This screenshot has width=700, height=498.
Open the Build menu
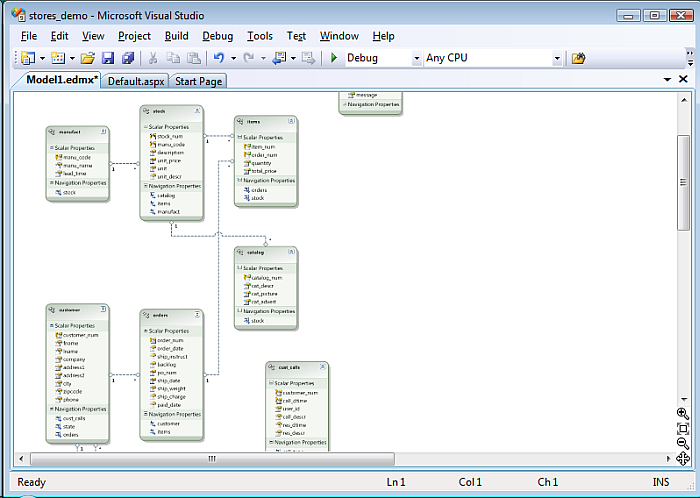(x=176, y=36)
